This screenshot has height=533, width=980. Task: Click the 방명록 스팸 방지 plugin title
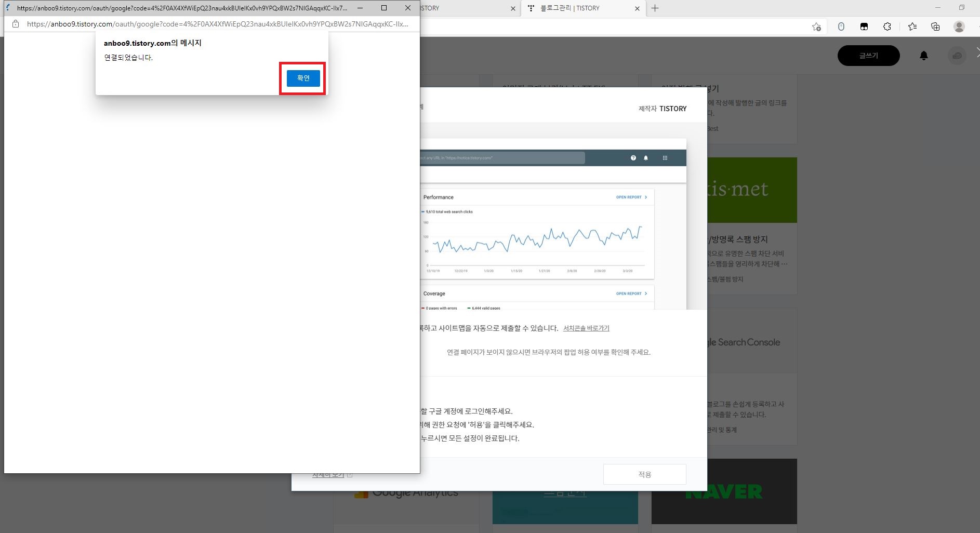(737, 239)
